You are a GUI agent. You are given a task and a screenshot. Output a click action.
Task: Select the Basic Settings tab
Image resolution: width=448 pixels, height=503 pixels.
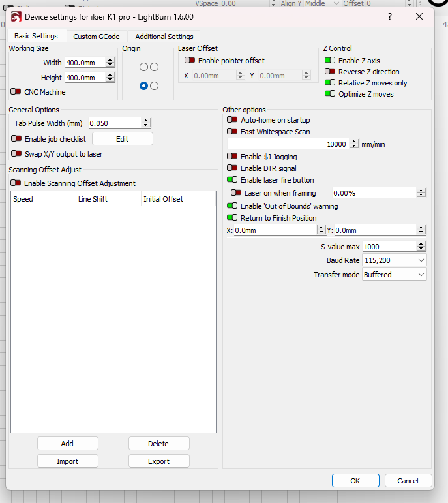point(37,36)
